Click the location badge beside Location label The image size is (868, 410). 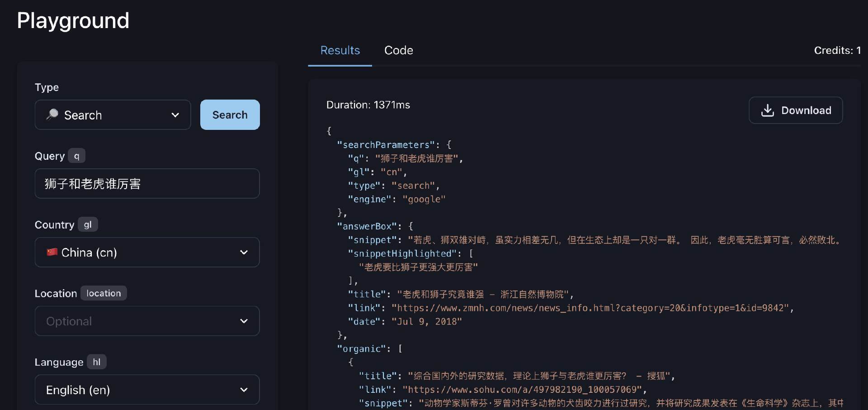pos(103,293)
